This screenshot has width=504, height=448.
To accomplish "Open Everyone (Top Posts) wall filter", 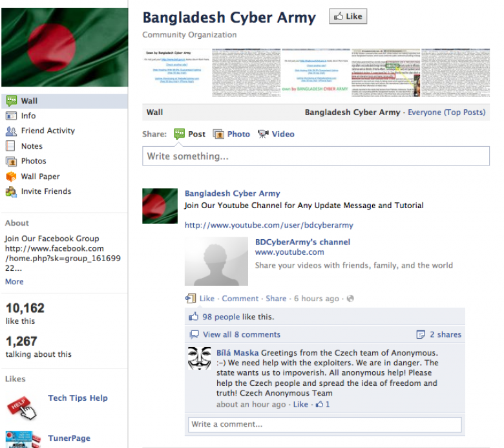I will (x=446, y=112).
